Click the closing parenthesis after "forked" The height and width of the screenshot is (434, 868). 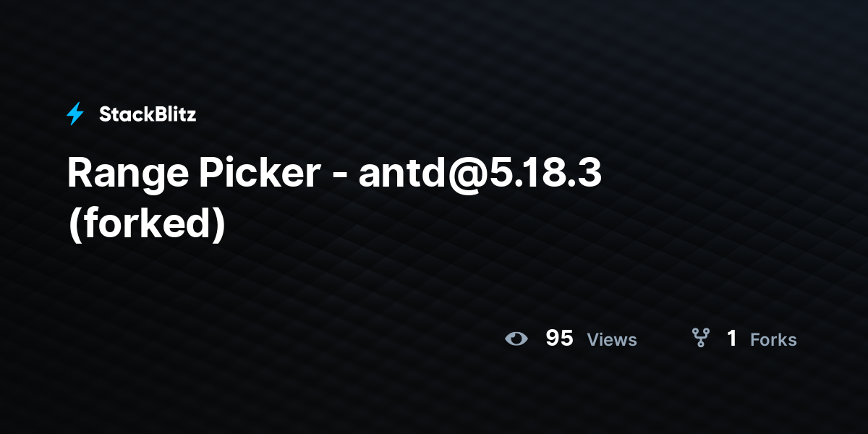click(x=220, y=226)
